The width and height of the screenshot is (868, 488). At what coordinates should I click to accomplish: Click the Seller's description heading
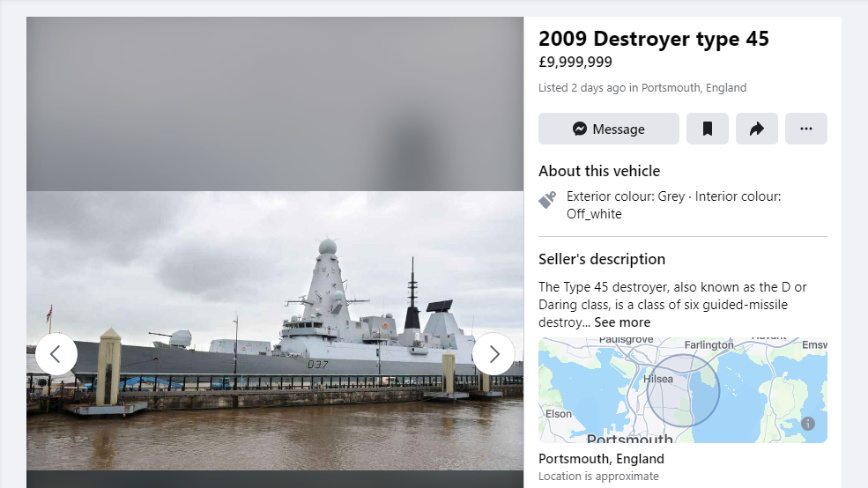coord(602,259)
